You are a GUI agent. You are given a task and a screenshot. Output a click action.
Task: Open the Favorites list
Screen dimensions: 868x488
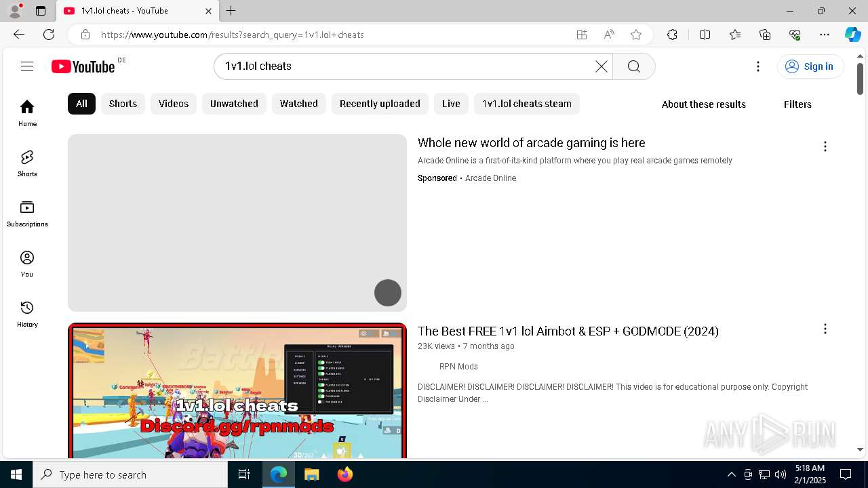click(x=735, y=35)
